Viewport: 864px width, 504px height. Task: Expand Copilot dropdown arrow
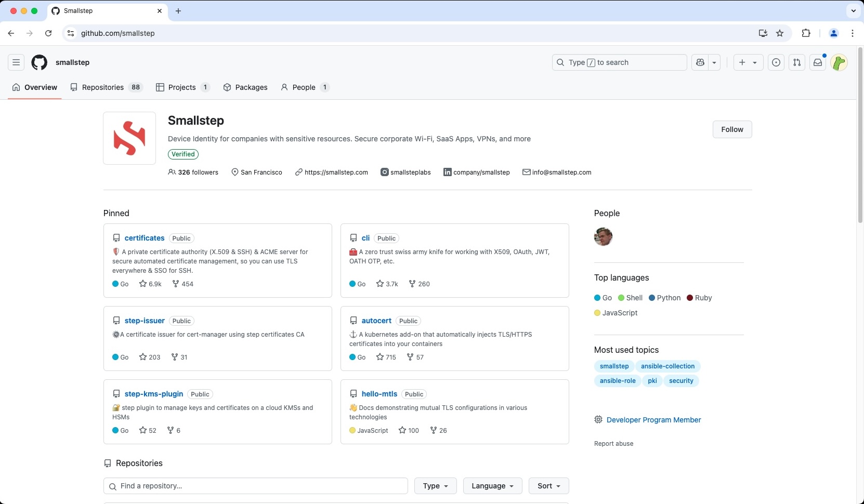pyautogui.click(x=714, y=62)
